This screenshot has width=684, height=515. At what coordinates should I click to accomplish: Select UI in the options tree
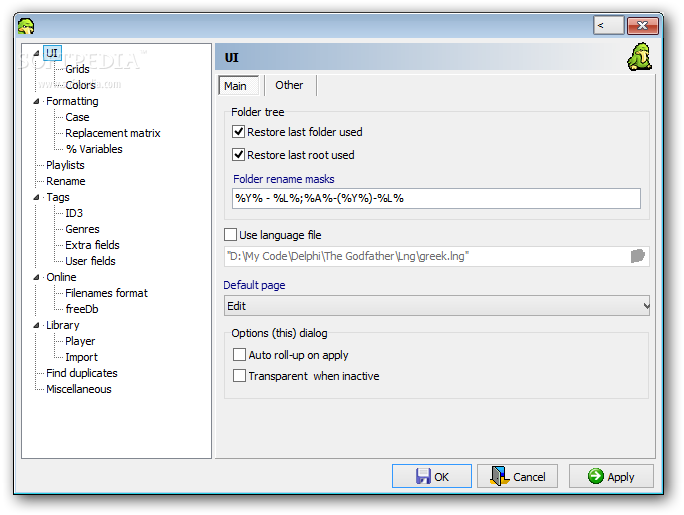tap(52, 53)
